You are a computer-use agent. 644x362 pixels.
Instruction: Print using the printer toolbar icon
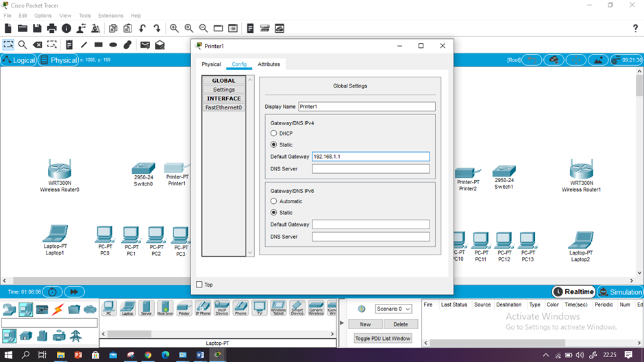point(52,28)
